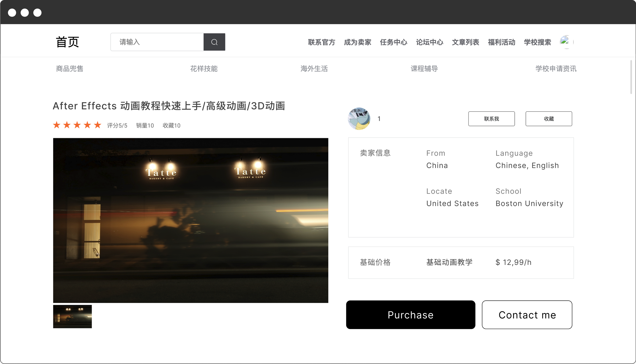Viewport: 636px width, 364px height.
Task: Open 学校搜索 in the top menu
Action: click(x=537, y=42)
